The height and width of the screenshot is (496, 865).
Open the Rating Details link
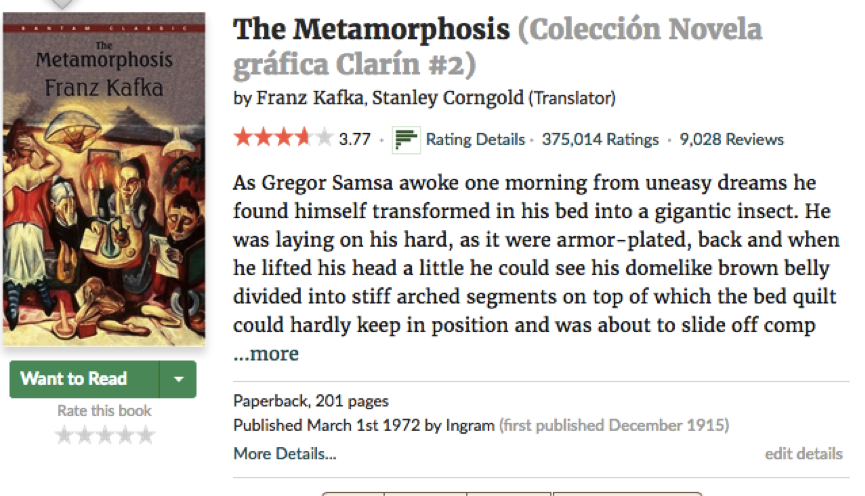pos(475,140)
